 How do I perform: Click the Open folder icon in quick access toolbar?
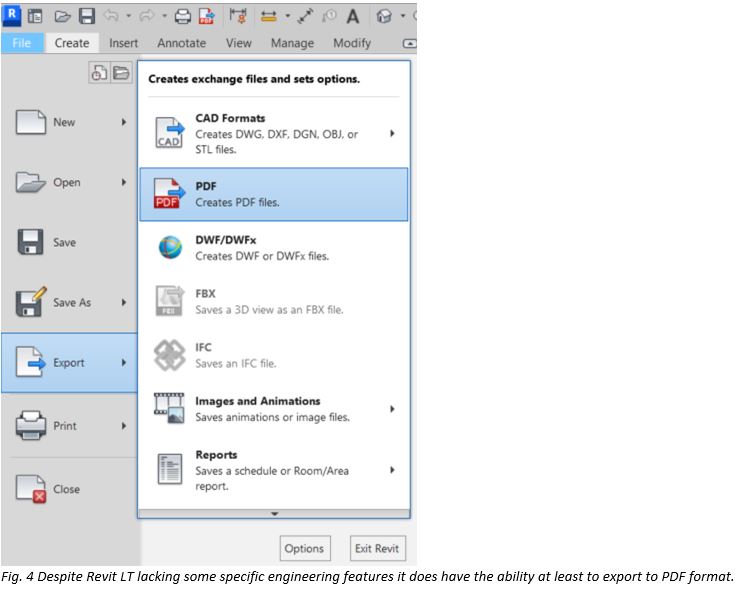[x=62, y=17]
